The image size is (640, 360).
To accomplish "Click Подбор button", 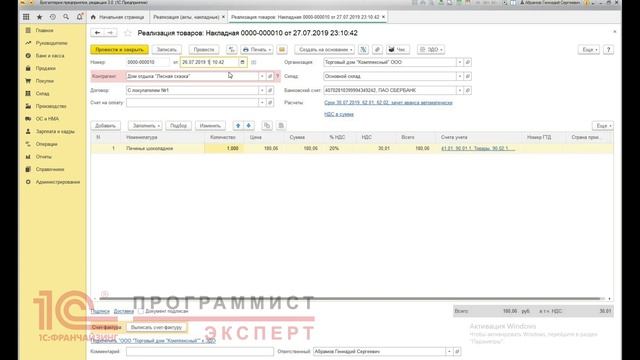I will click(178, 125).
